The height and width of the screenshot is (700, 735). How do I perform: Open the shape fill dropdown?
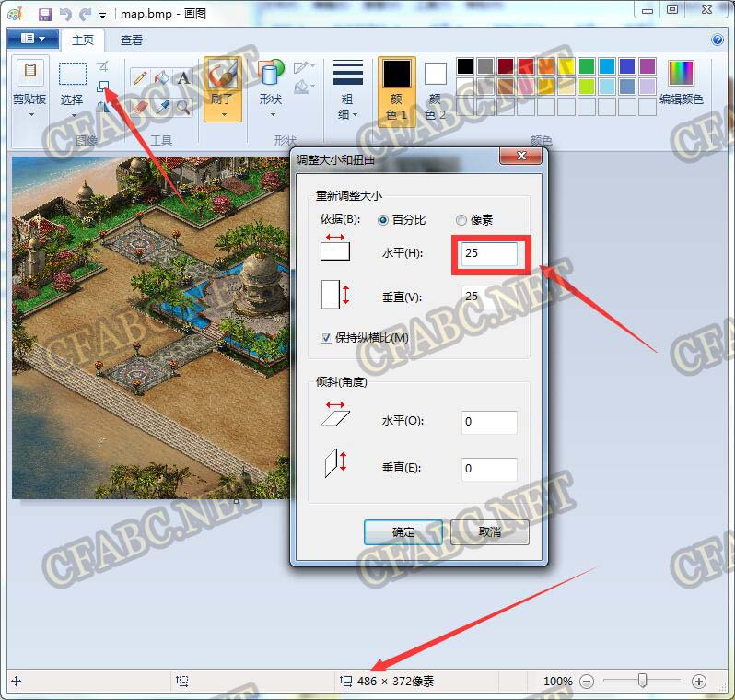pos(304,87)
